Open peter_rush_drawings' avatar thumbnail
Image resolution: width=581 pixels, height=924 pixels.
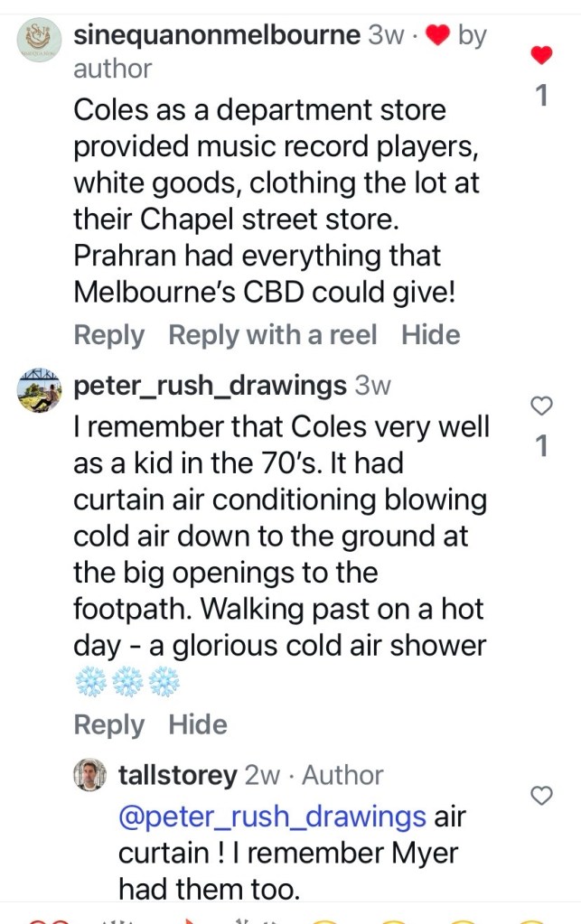pos(39,389)
